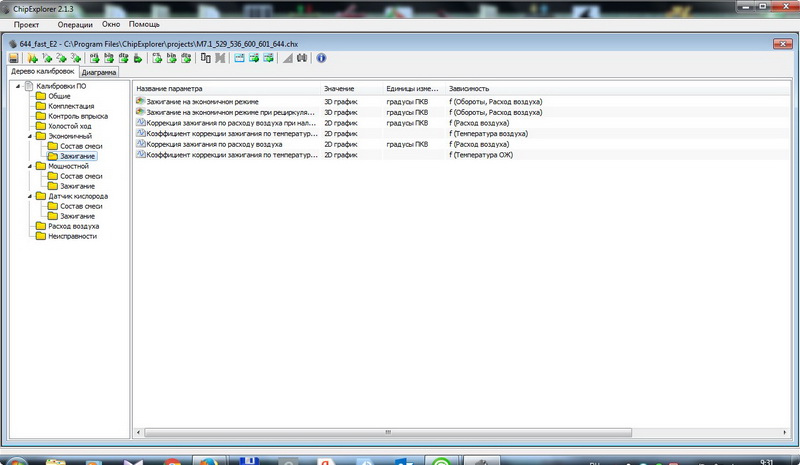
Task: Click the binoculars search toolbar icon
Action: click(302, 59)
